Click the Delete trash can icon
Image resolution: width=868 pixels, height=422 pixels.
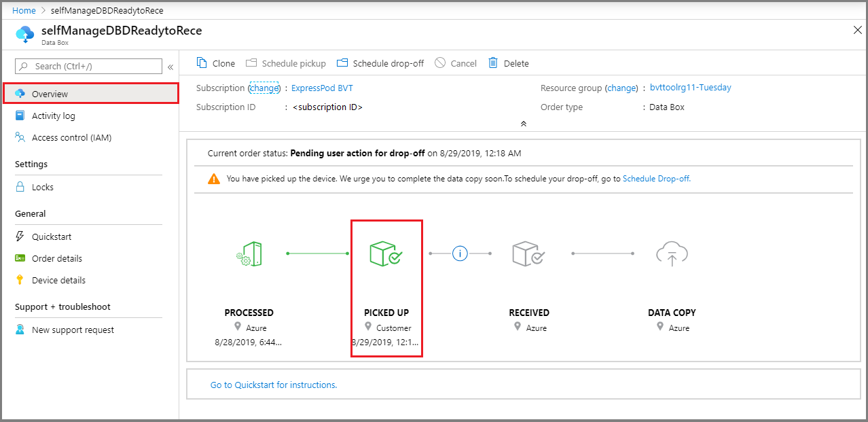493,63
